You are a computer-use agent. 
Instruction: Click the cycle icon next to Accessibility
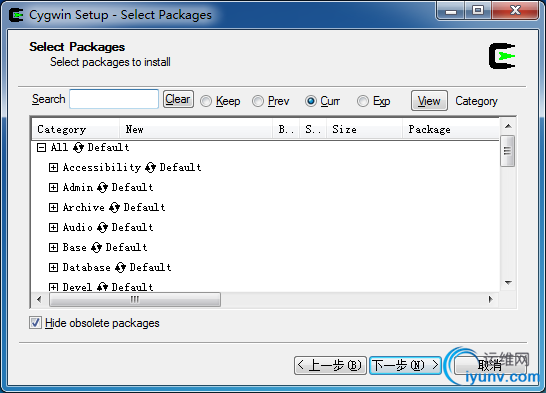[150, 167]
